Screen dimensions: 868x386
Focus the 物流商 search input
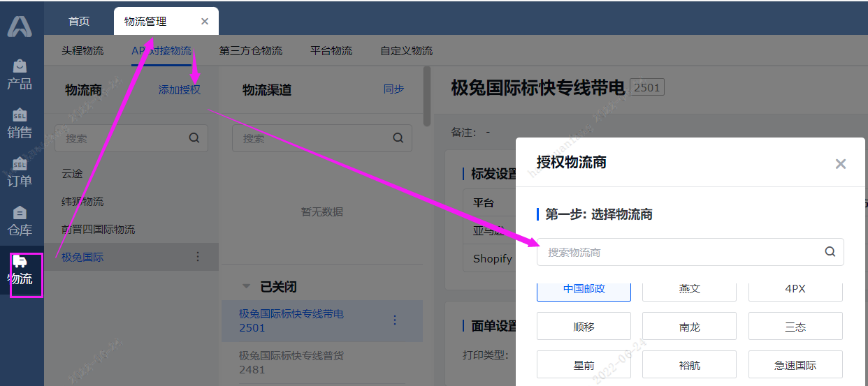(x=131, y=138)
